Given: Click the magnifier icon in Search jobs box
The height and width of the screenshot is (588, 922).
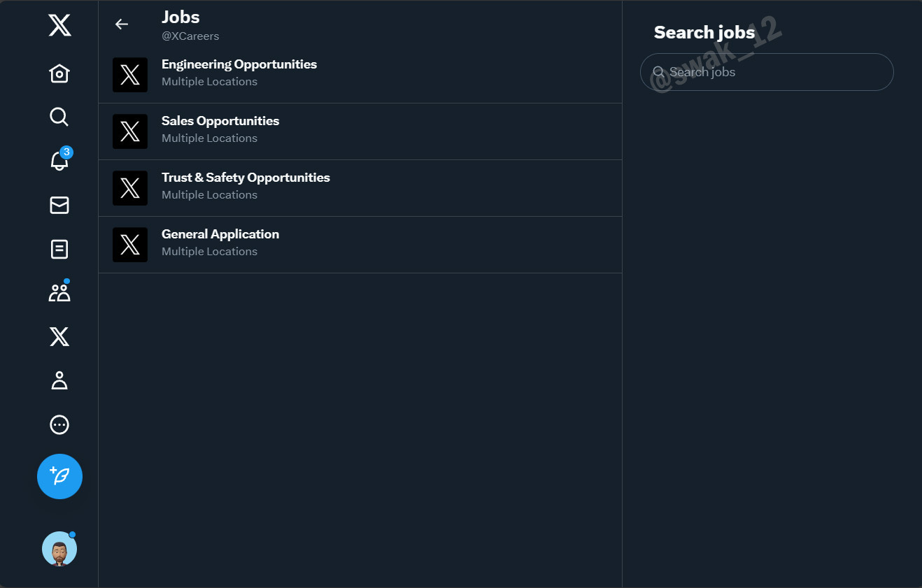Looking at the screenshot, I should click(x=658, y=72).
